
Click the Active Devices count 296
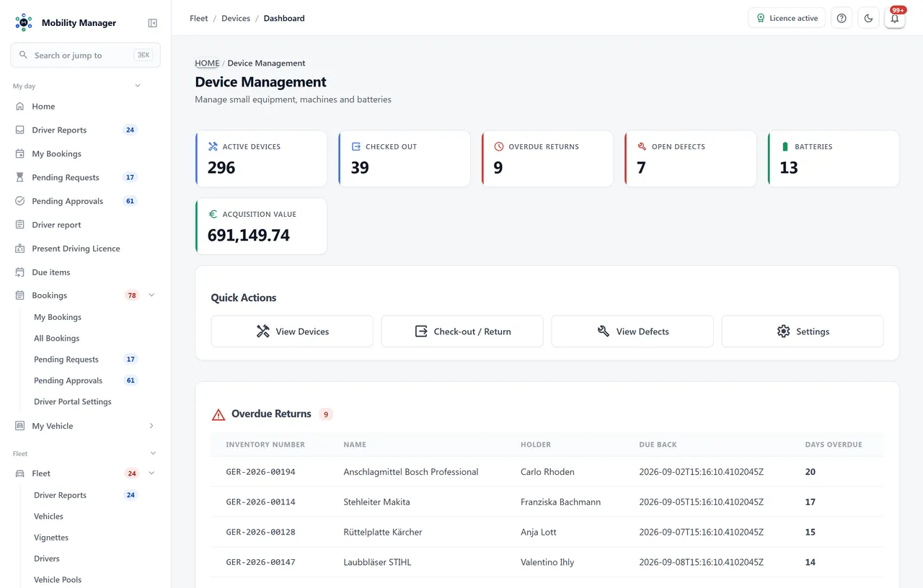tap(221, 167)
